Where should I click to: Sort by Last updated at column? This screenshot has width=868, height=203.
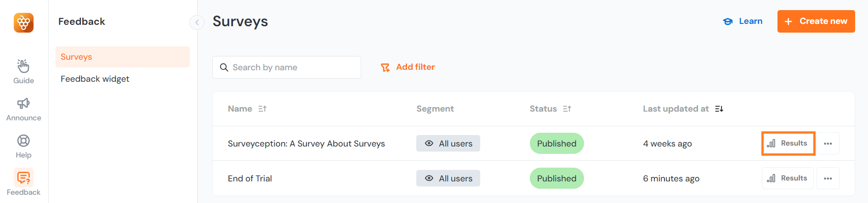pos(719,109)
